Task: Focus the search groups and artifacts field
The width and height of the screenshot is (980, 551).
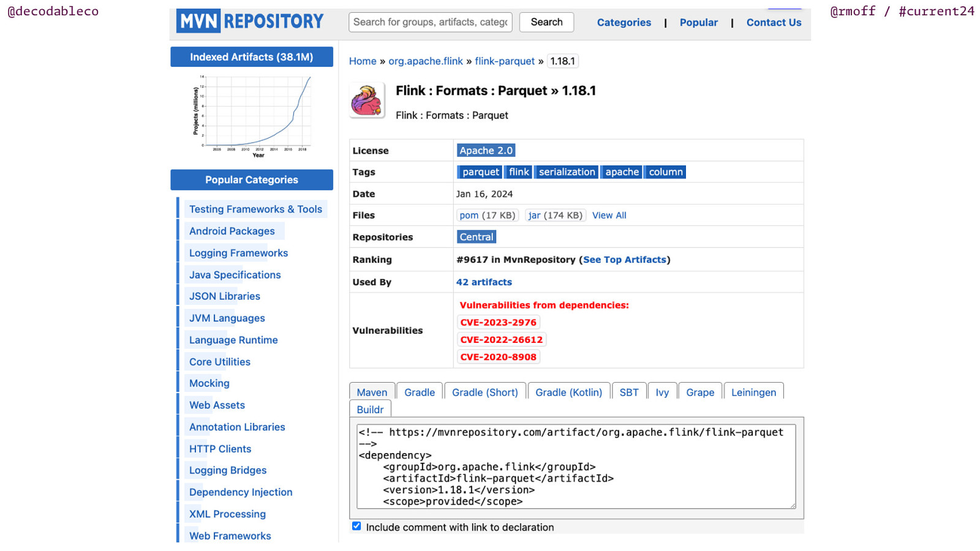Action: (x=431, y=22)
